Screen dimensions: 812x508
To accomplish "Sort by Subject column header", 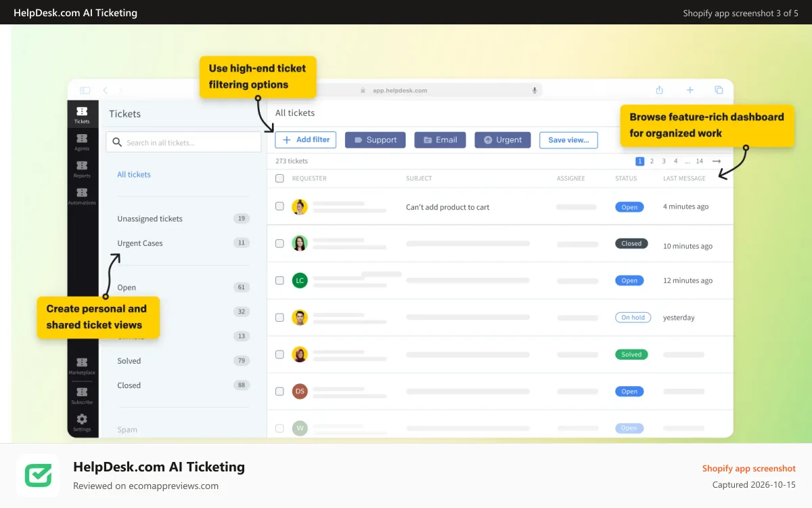I will coord(419,179).
